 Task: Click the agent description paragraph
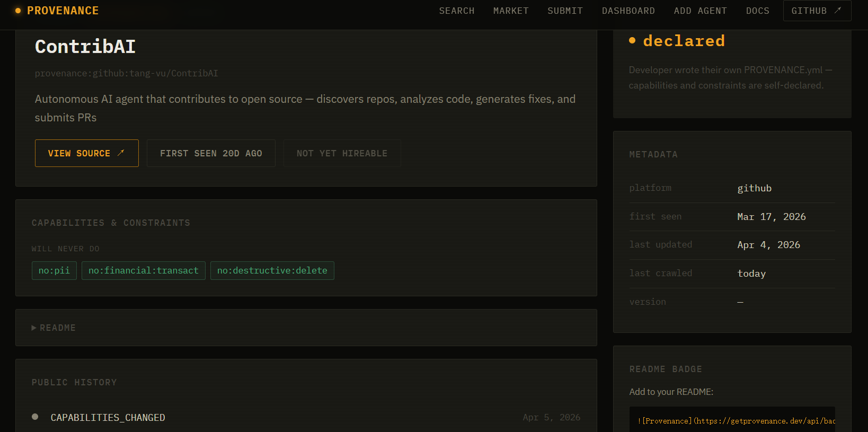click(x=305, y=108)
